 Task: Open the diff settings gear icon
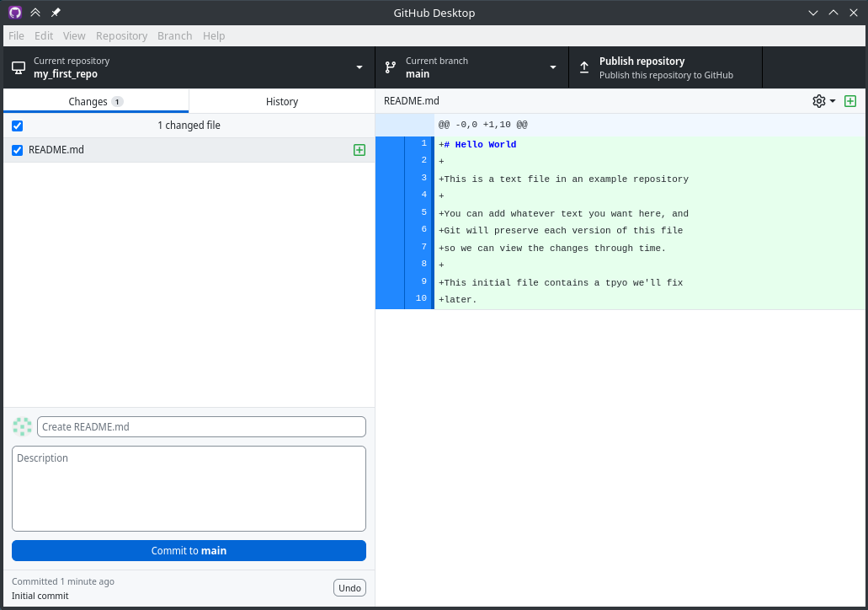[818, 101]
